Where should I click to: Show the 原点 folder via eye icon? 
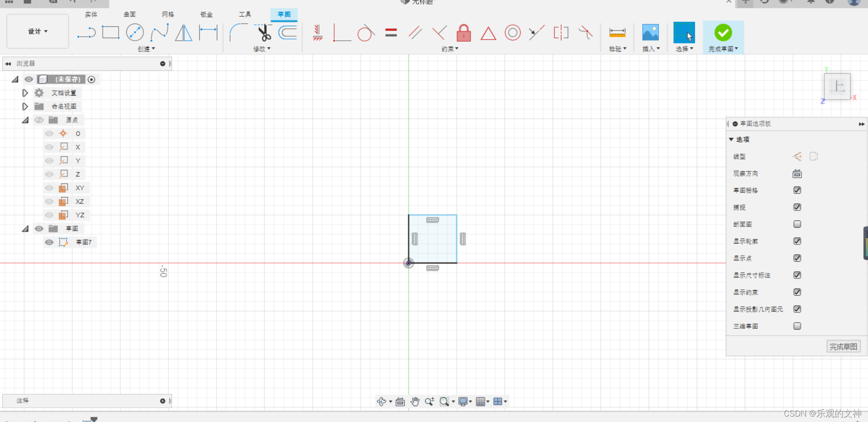pos(39,120)
